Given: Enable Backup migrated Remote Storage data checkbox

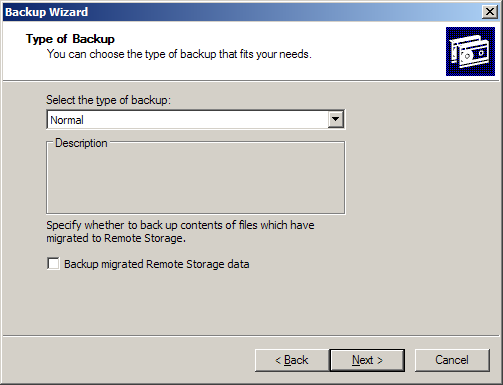Looking at the screenshot, I should point(53,264).
